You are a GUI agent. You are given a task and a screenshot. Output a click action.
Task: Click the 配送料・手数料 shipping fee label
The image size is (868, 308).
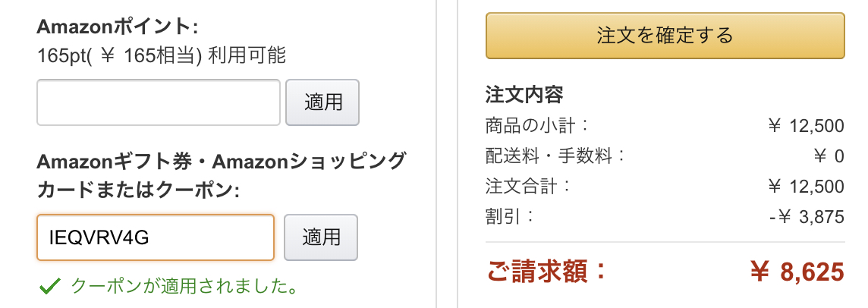555,156
